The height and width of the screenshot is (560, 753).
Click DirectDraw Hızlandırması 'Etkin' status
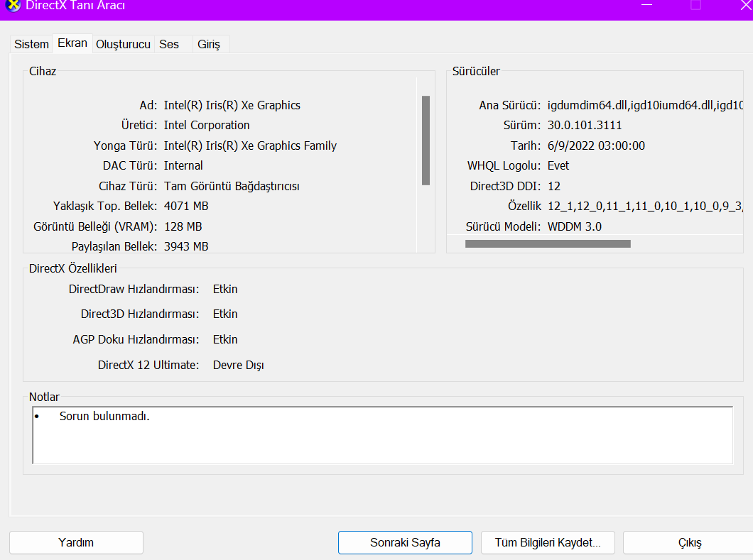pyautogui.click(x=225, y=290)
